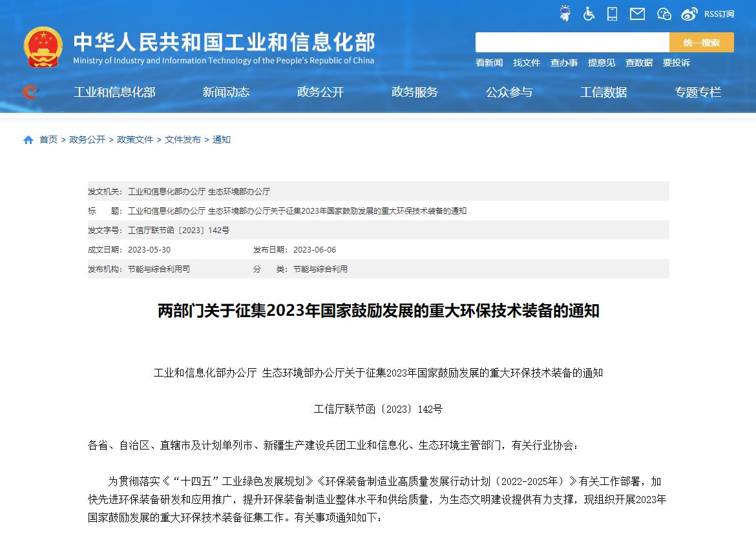756x538 pixels.
Task: Click the national emblem logo
Action: pos(43,47)
